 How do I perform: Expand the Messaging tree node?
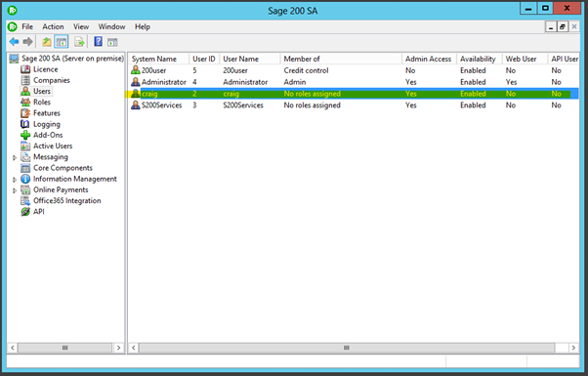pyautogui.click(x=15, y=157)
